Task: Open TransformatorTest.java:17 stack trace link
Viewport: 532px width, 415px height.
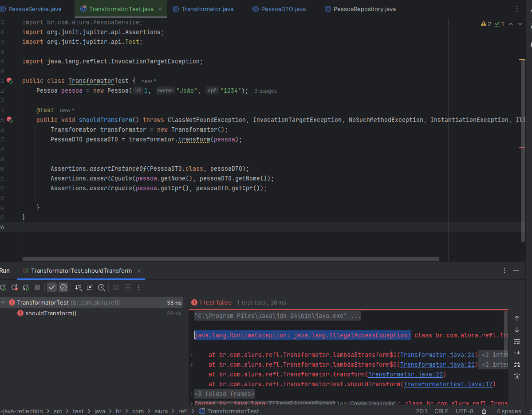Action: [x=448, y=384]
